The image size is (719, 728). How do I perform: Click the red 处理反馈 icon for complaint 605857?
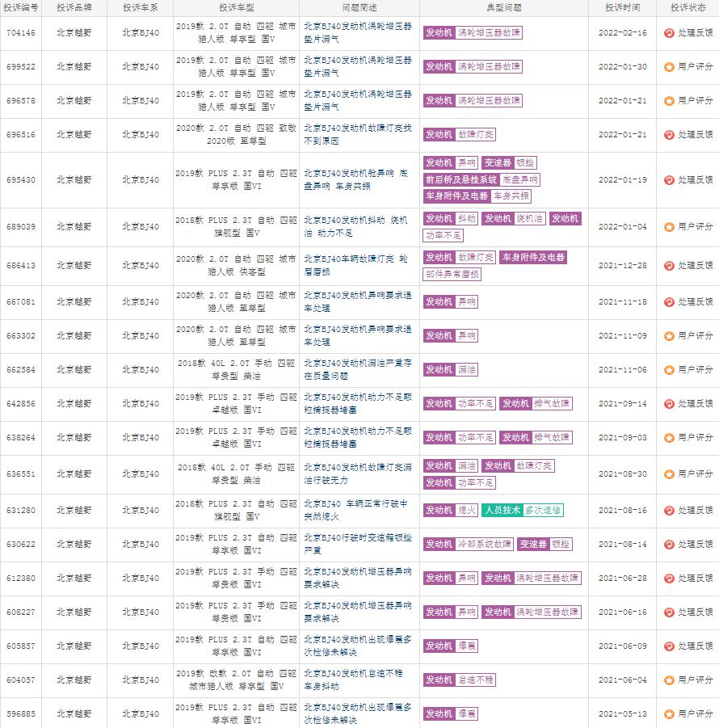669,646
